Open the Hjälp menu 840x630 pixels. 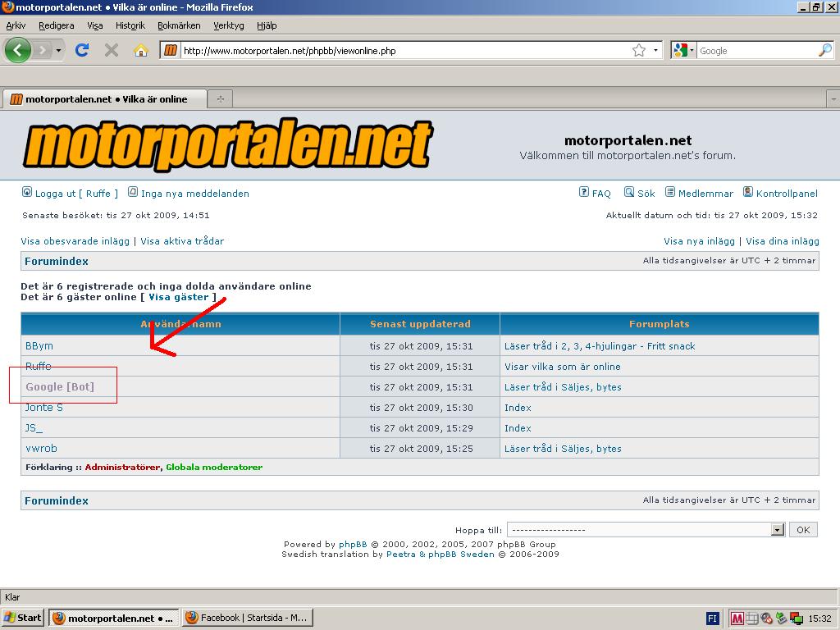click(267, 25)
